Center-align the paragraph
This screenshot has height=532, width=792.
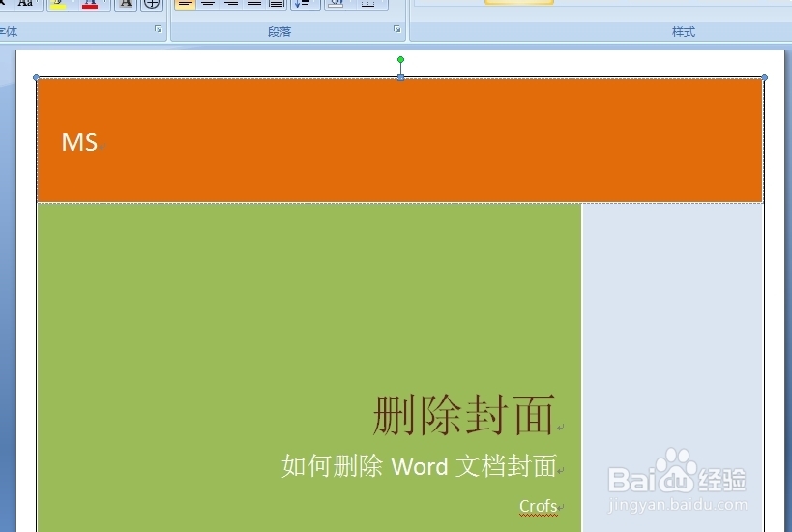click(x=208, y=4)
